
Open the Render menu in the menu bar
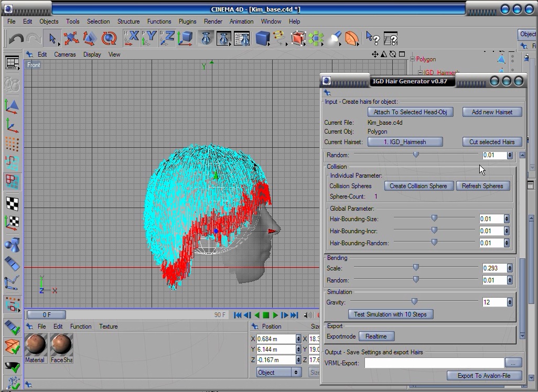pyautogui.click(x=213, y=21)
